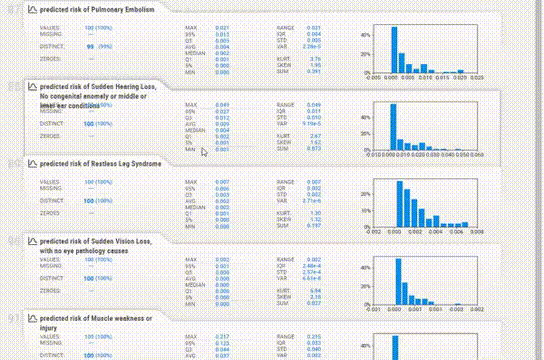This screenshot has height=360, width=544.
Task: Click the chart icon beside Sudden Vision Loss title
Action: click(32, 241)
